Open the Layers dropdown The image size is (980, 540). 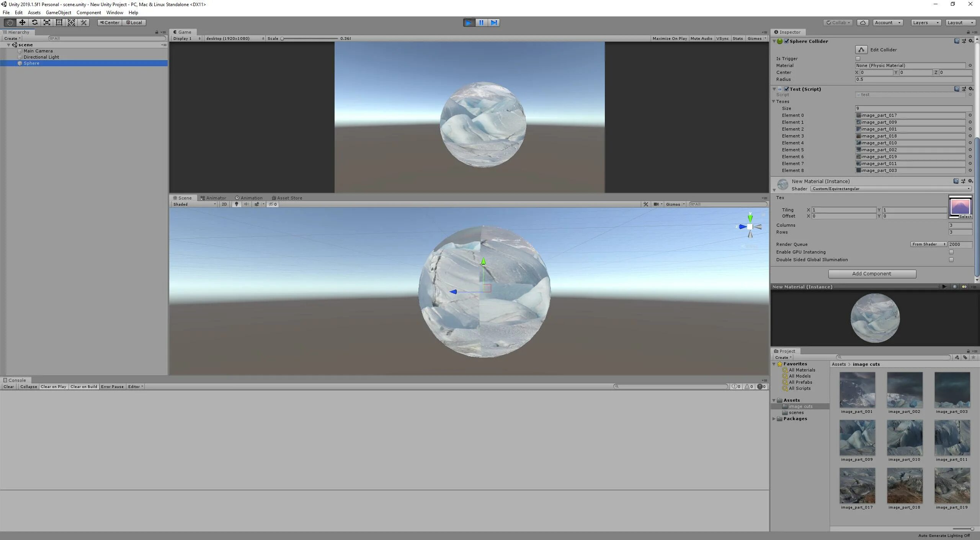(x=925, y=23)
